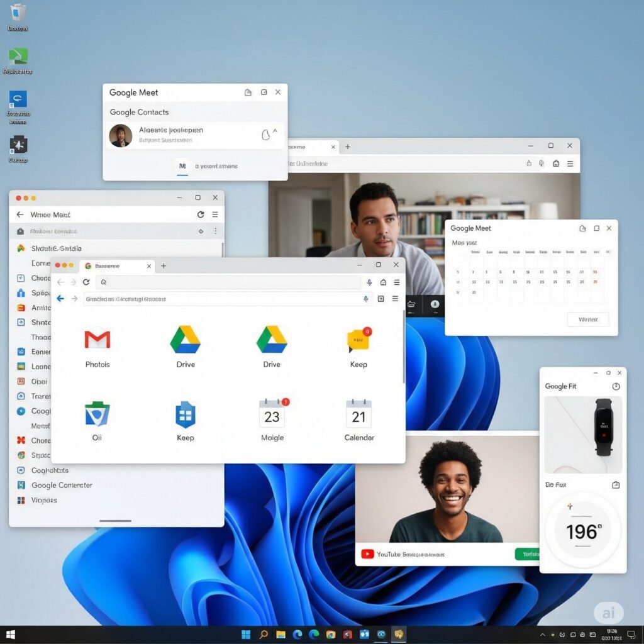Toggle the mic in the lower address field
The width and height of the screenshot is (644, 644).
pos(365,299)
